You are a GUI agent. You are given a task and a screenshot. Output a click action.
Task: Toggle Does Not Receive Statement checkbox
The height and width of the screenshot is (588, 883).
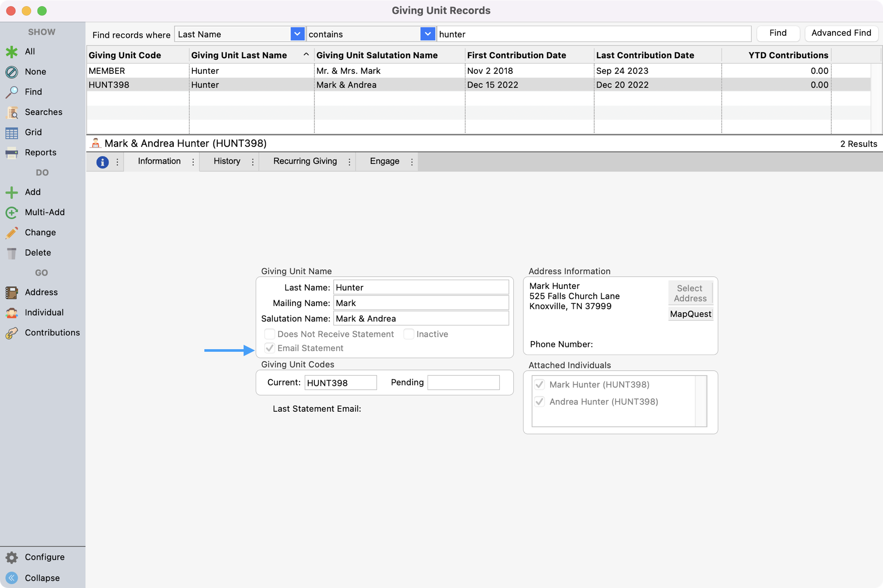269,334
